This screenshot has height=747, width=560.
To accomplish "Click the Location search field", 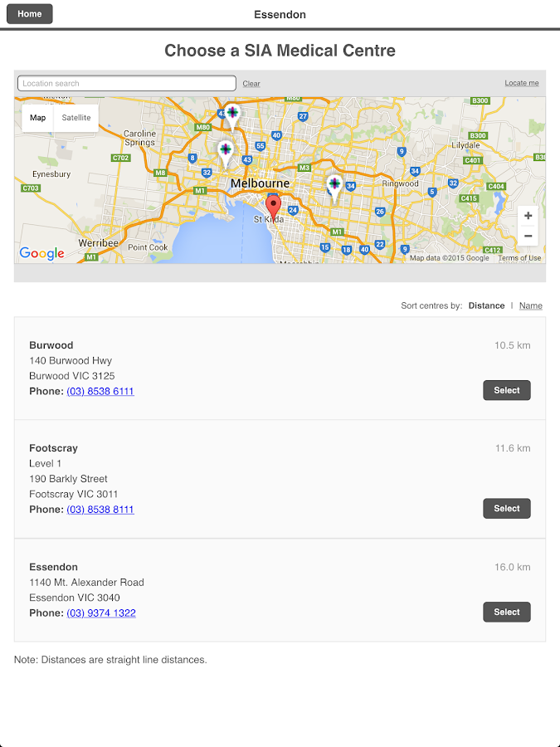I will [127, 83].
